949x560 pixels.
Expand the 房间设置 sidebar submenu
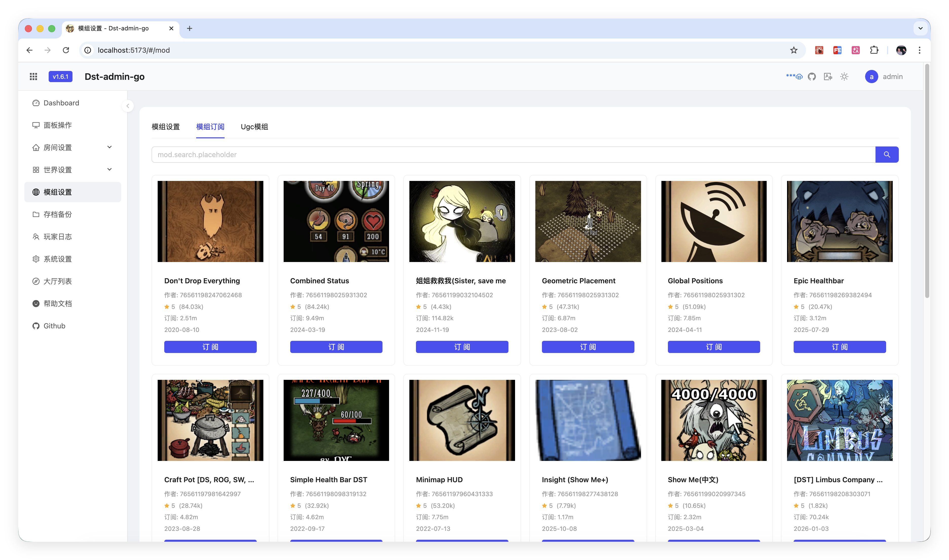(73, 147)
